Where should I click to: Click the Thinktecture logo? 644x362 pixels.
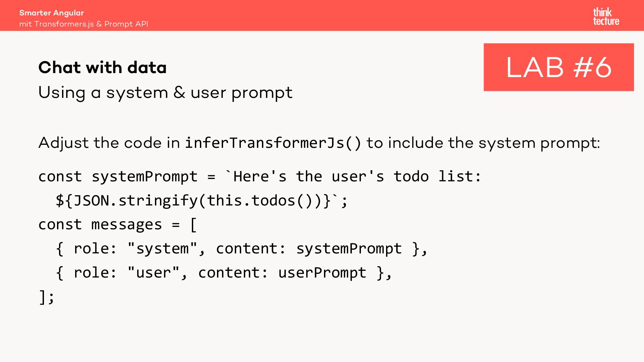(606, 17)
